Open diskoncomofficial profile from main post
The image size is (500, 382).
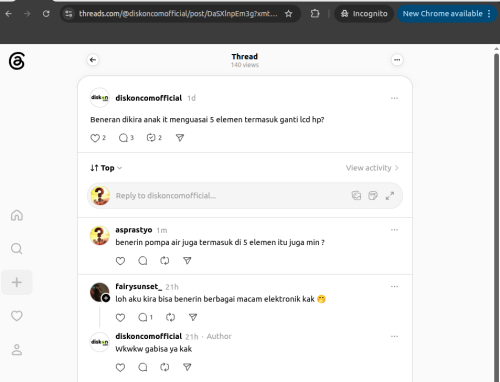149,98
